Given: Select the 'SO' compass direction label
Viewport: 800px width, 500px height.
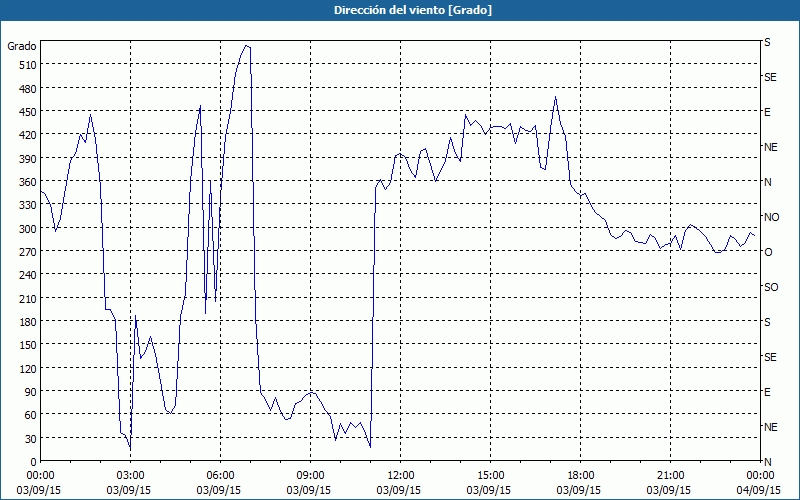Looking at the screenshot, I should (x=770, y=287).
